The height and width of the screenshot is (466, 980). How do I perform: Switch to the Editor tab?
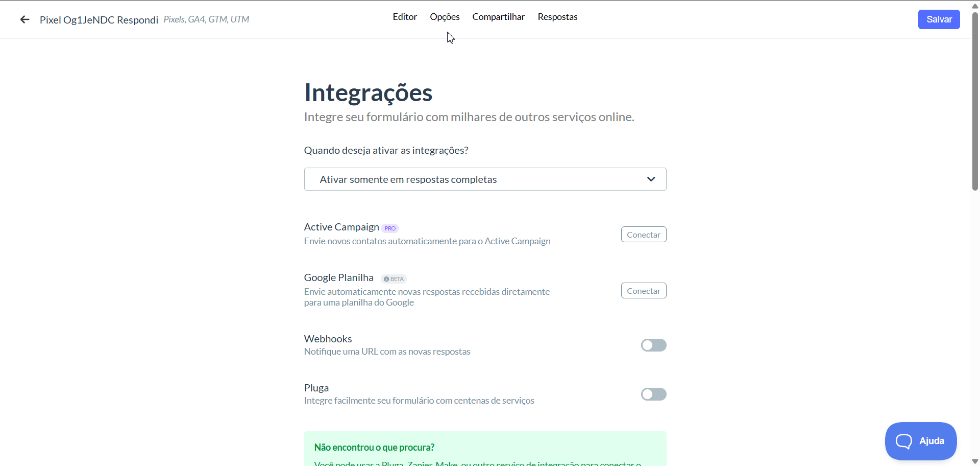pyautogui.click(x=405, y=17)
